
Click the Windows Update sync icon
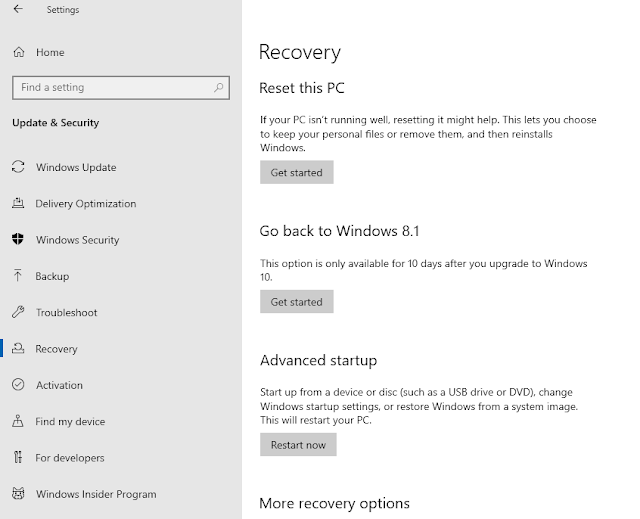18,167
